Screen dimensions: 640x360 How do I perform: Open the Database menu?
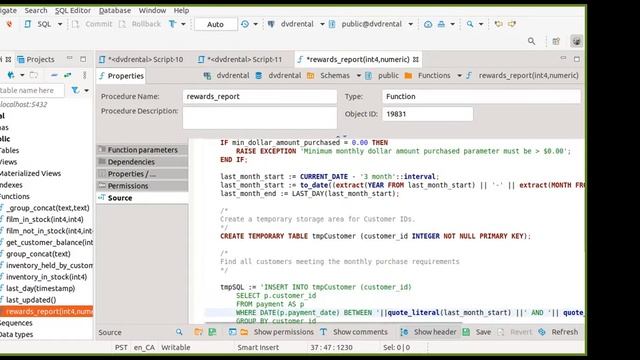115,10
